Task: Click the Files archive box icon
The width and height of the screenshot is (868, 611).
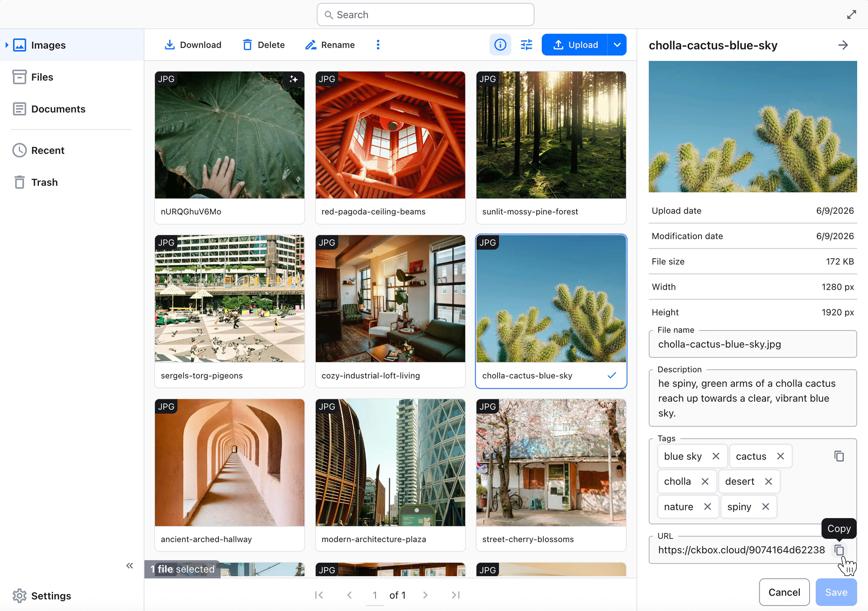Action: [x=20, y=77]
